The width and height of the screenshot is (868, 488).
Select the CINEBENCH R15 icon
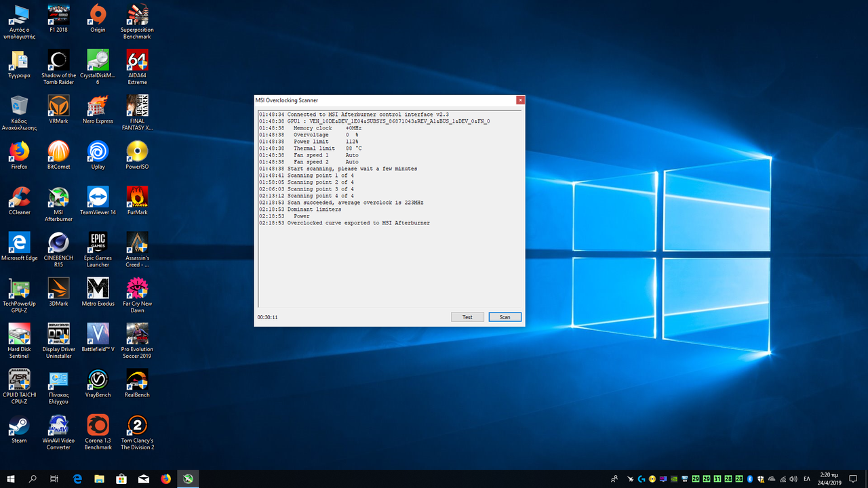(58, 249)
